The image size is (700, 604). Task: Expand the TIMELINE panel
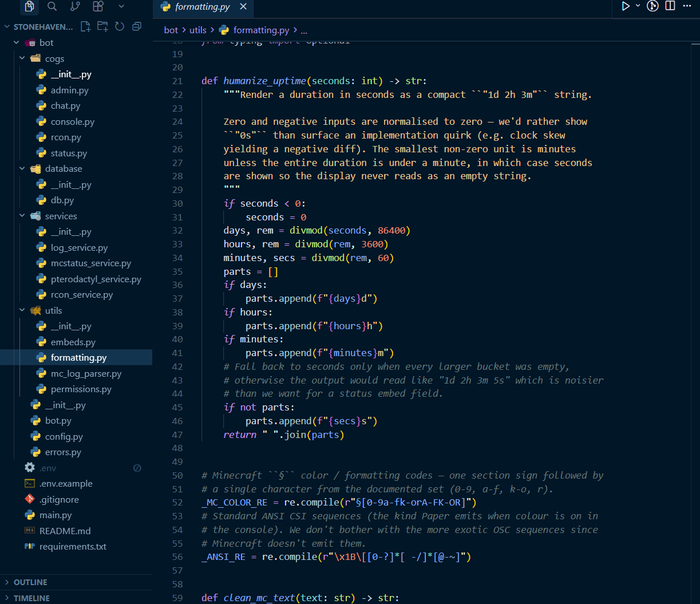pos(76,598)
